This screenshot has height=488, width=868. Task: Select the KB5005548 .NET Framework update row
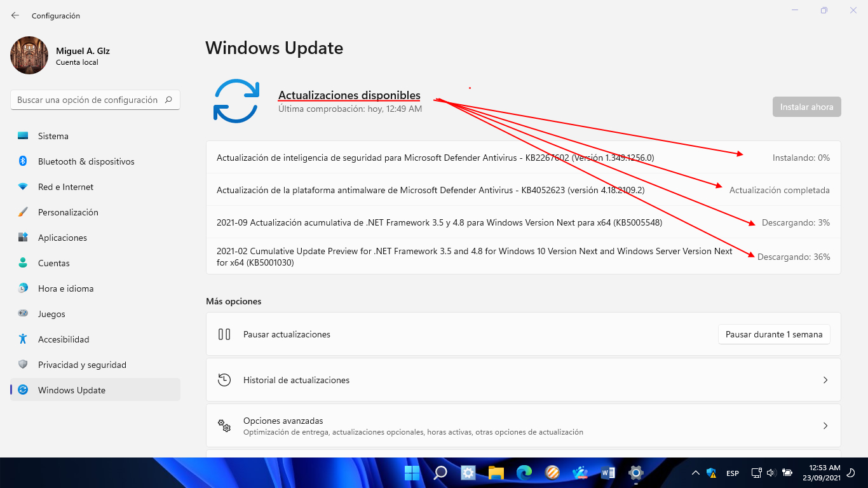(524, 222)
